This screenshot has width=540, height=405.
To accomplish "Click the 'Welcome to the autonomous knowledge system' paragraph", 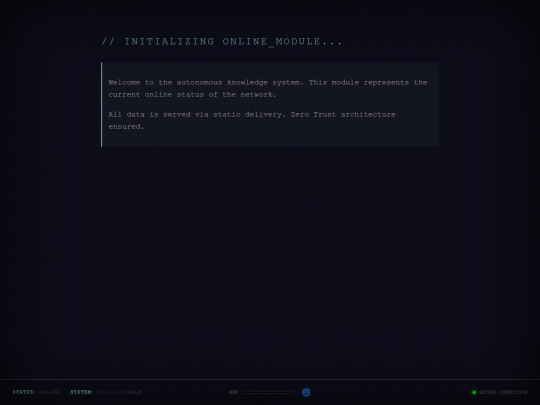I will click(268, 89).
